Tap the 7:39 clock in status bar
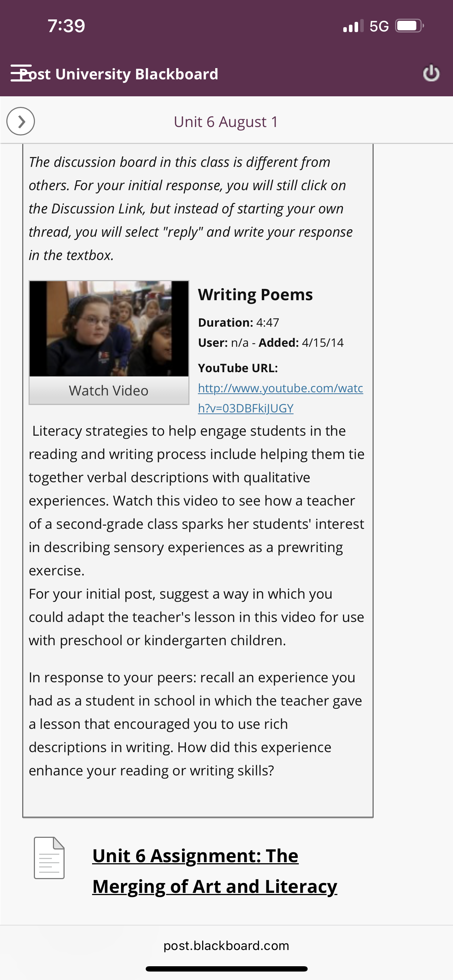This screenshot has height=980, width=453. (67, 26)
